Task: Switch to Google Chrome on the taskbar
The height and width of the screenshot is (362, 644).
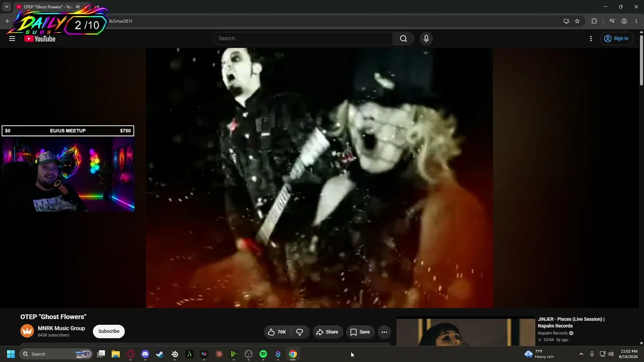Action: 293,354
